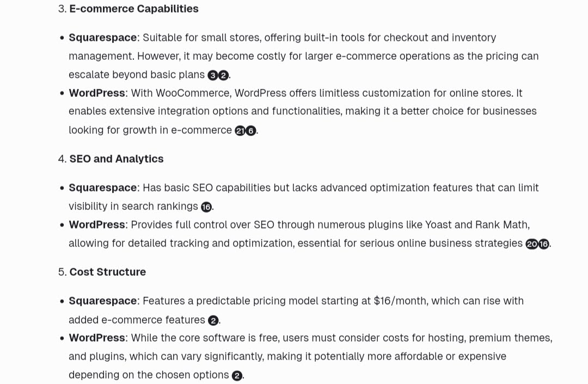Click bold 'WordPress' under Cost Structure
Viewport: 588px width, 384px height.
coord(97,338)
